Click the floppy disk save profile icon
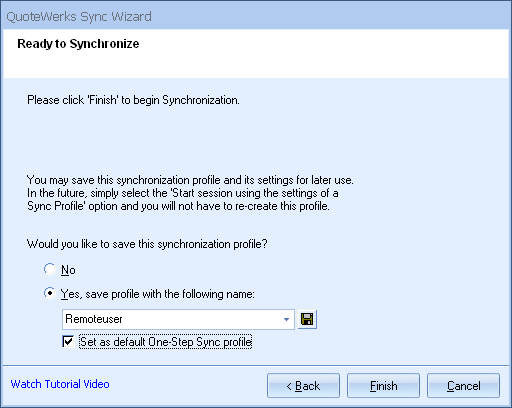 [307, 319]
